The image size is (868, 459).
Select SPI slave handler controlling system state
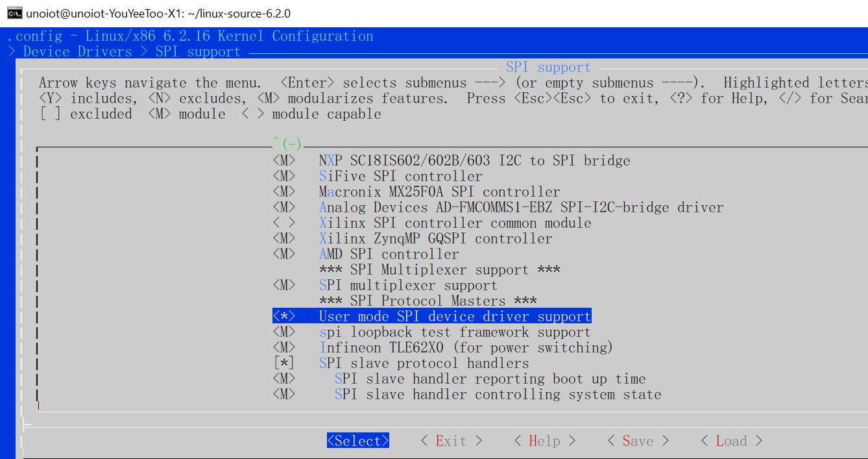point(498,394)
